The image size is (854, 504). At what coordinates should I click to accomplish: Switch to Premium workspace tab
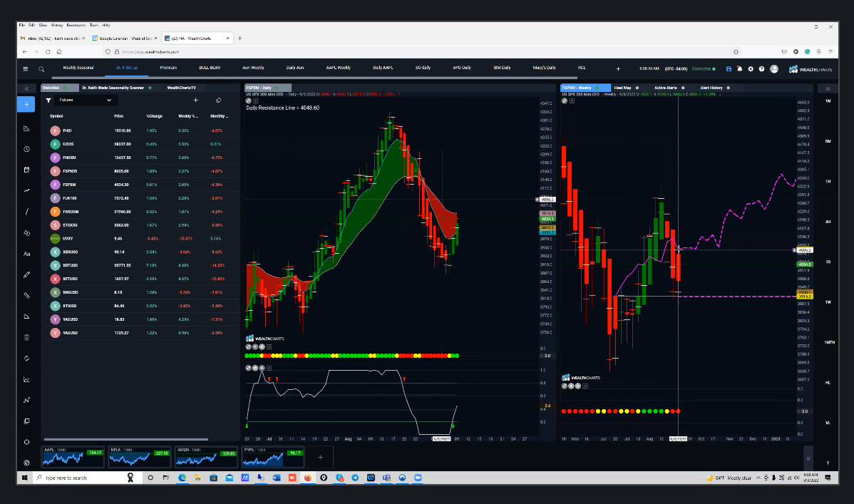point(168,68)
